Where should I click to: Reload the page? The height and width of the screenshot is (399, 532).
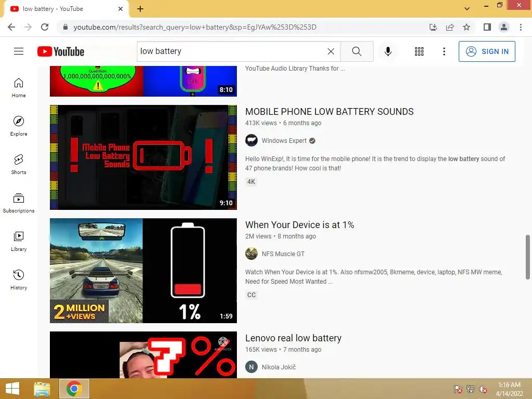pos(45,27)
